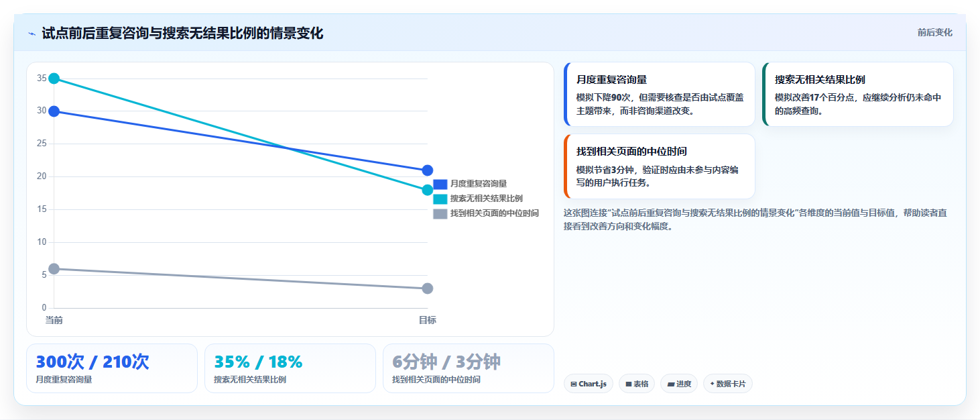The width and height of the screenshot is (980, 420).
Task: Toggle the 找到相关页面的中位时间 gray legend swatch
Action: pyautogui.click(x=440, y=213)
